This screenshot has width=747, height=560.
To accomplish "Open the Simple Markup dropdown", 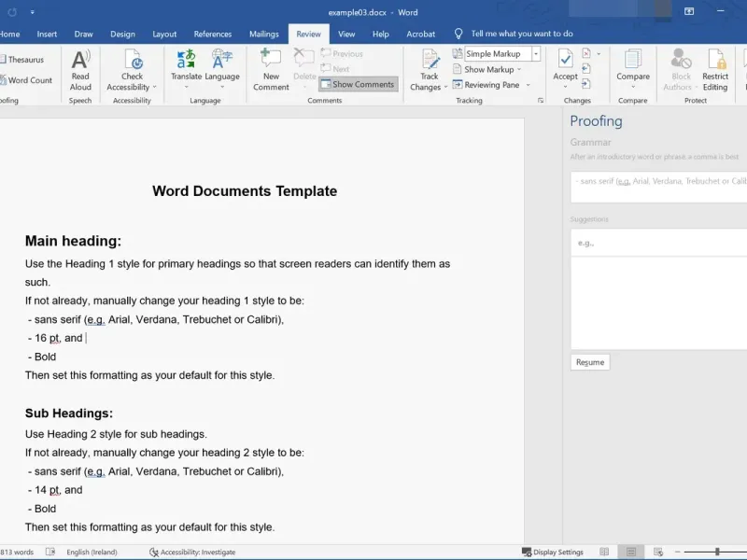I will click(x=536, y=54).
